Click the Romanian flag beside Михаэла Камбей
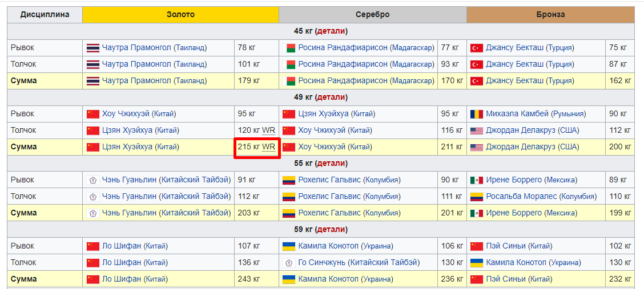Screen dimensions: 644x289 tap(476, 114)
